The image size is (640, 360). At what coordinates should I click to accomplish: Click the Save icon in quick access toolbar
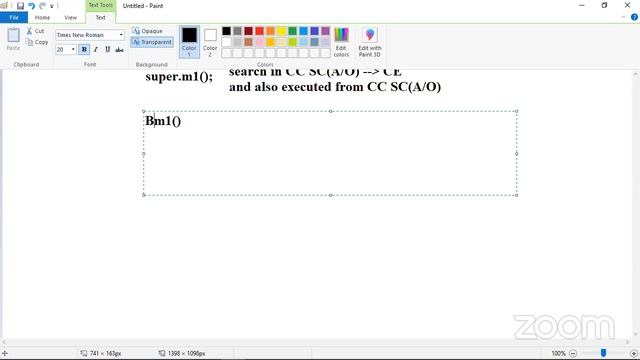click(20, 6)
